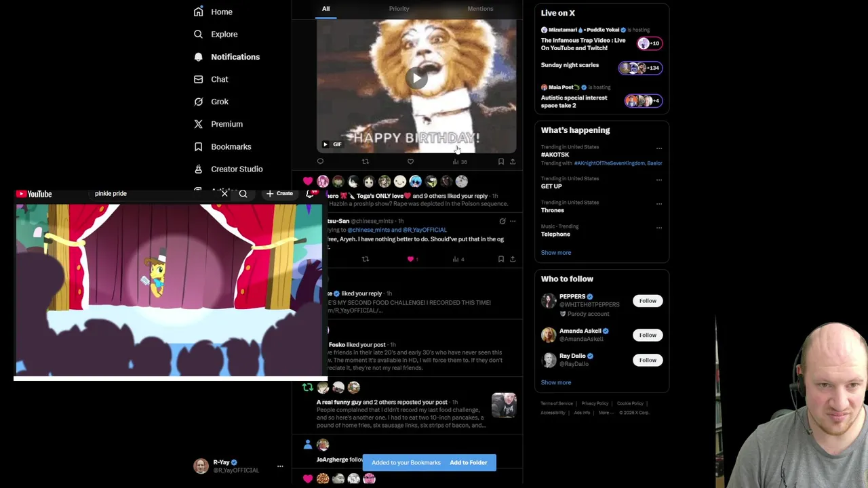View analytics of the GIF post (36 views)
This screenshot has width=868, height=488.
click(x=459, y=161)
